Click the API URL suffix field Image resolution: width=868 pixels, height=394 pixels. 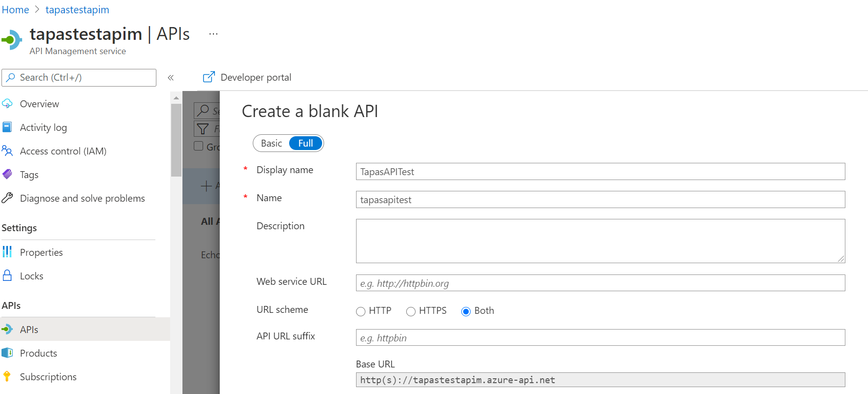[x=600, y=338]
